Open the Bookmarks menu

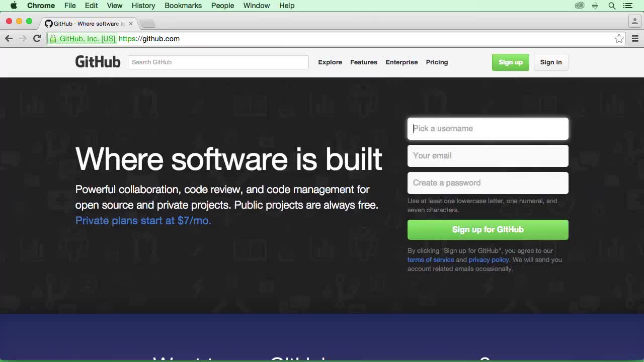click(x=183, y=6)
